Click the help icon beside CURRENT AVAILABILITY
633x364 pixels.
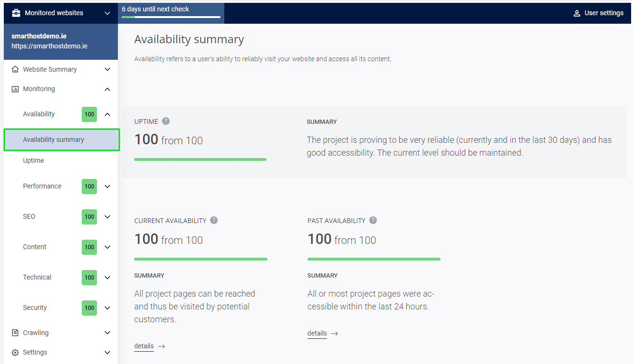(214, 220)
